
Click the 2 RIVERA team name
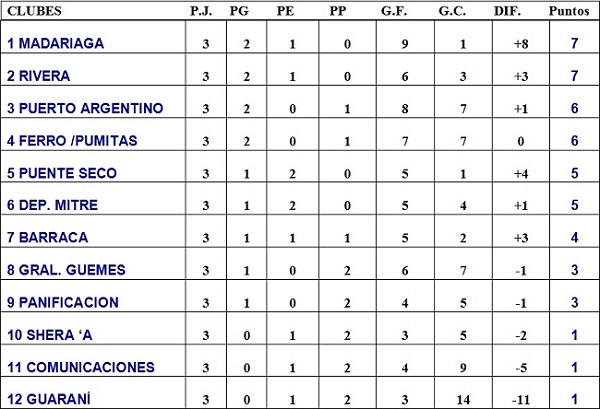[x=41, y=76]
